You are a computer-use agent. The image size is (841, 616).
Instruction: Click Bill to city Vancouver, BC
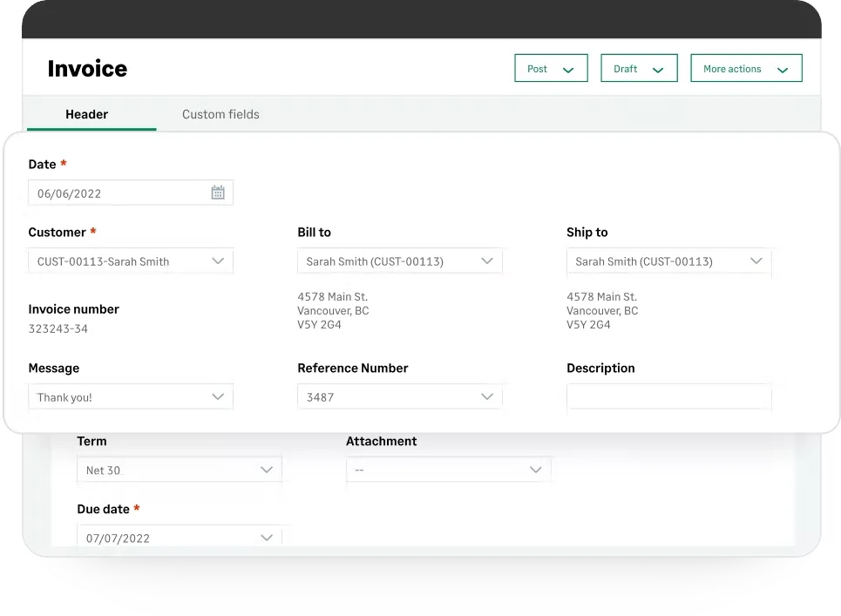(333, 310)
